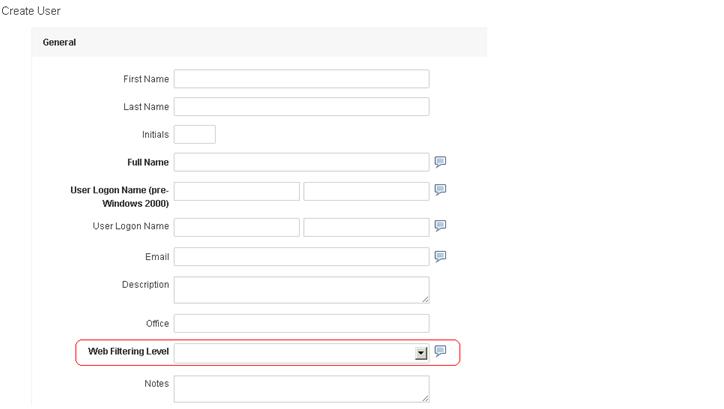Focus the Office text field

(x=302, y=323)
